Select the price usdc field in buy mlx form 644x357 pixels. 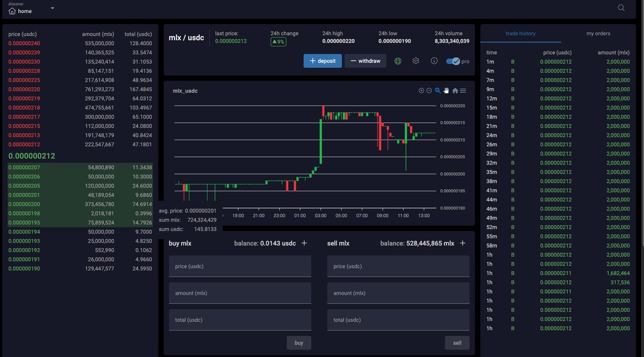[240, 266]
